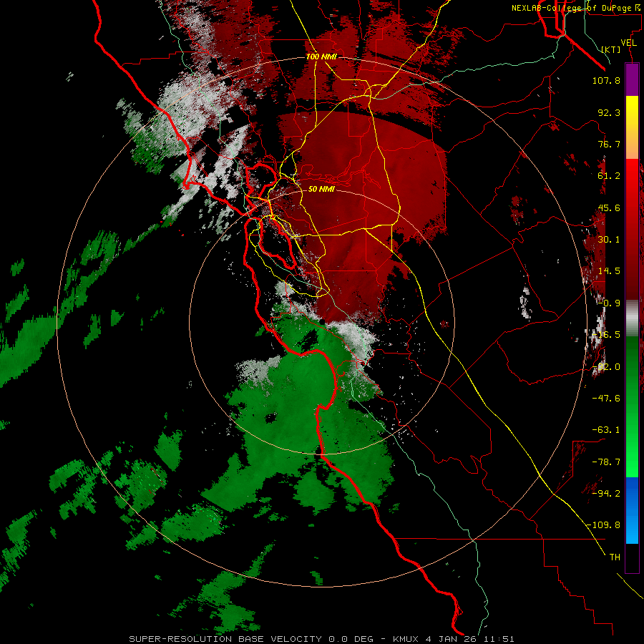Click the TH threshold label on legend
Viewport: 644px width, 644px height.
(x=615, y=557)
